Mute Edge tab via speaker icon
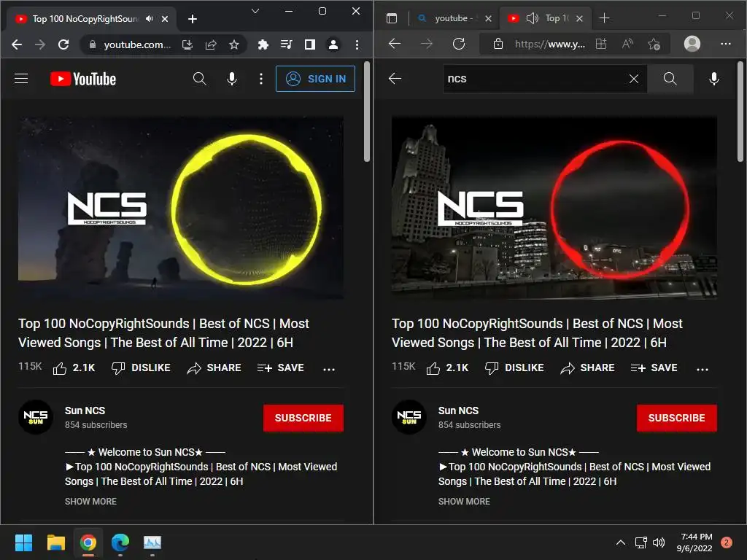747x560 pixels. tap(532, 18)
